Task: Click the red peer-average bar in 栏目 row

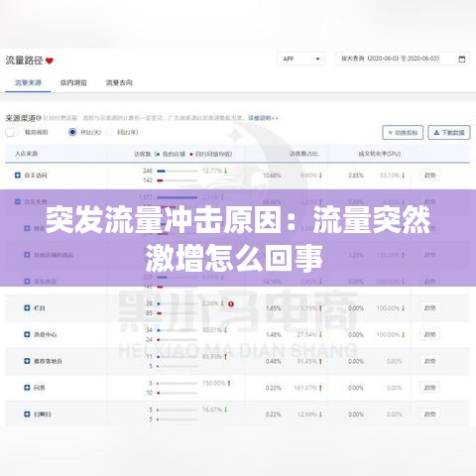Action: pos(159,313)
